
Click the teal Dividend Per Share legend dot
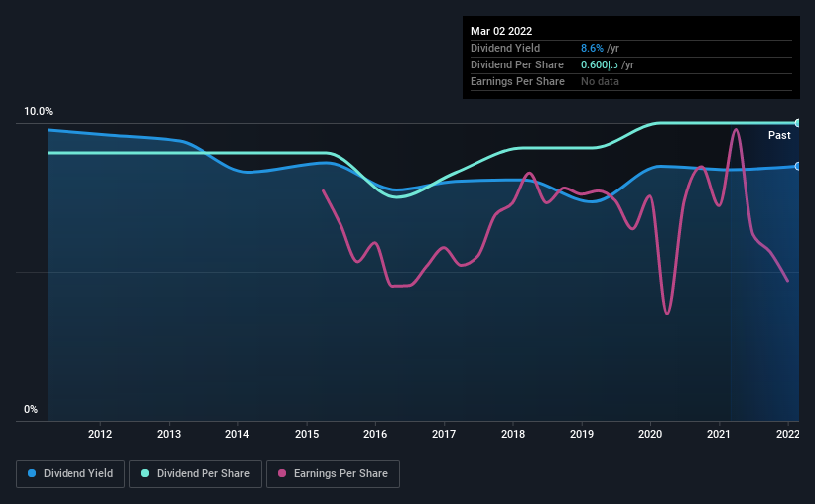[x=145, y=473]
